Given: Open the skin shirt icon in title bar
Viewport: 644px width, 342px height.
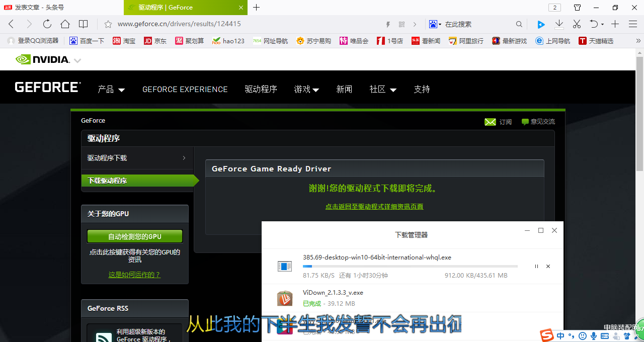Looking at the screenshot, I should pyautogui.click(x=577, y=8).
